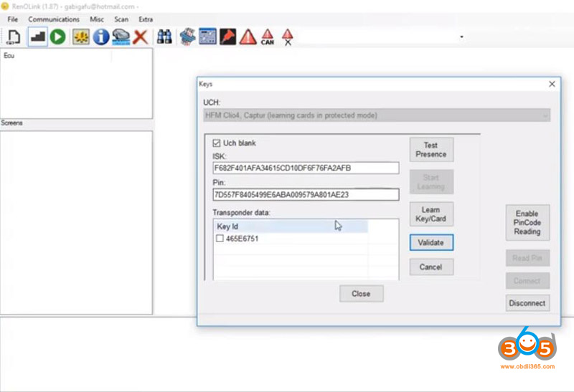The image size is (574, 392).
Task: Click Enable PinCode Reading button
Action: point(527,222)
